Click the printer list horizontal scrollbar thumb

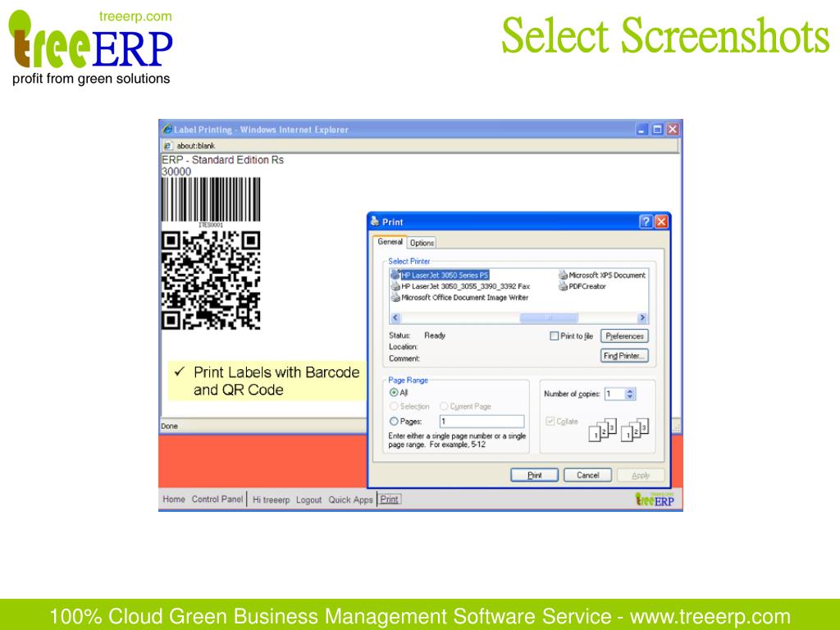point(549,317)
